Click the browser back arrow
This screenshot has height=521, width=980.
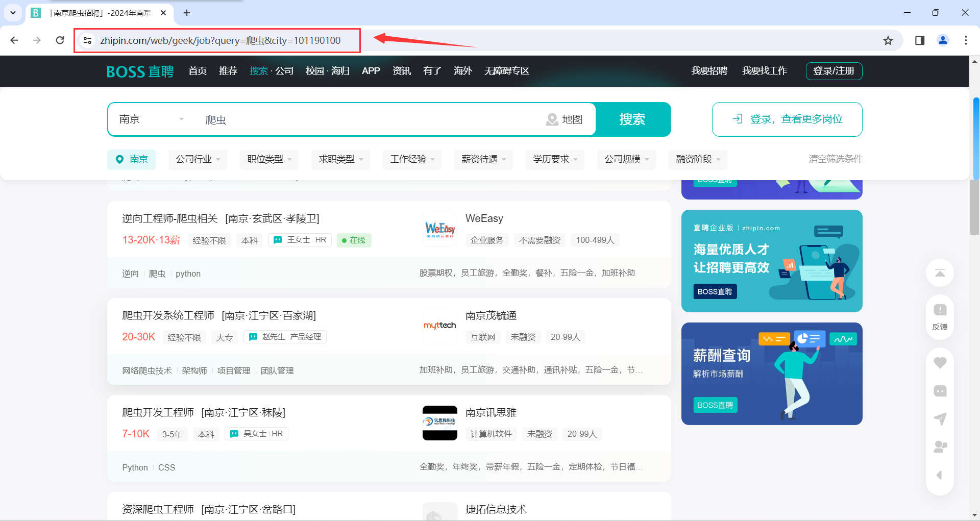pyautogui.click(x=14, y=40)
